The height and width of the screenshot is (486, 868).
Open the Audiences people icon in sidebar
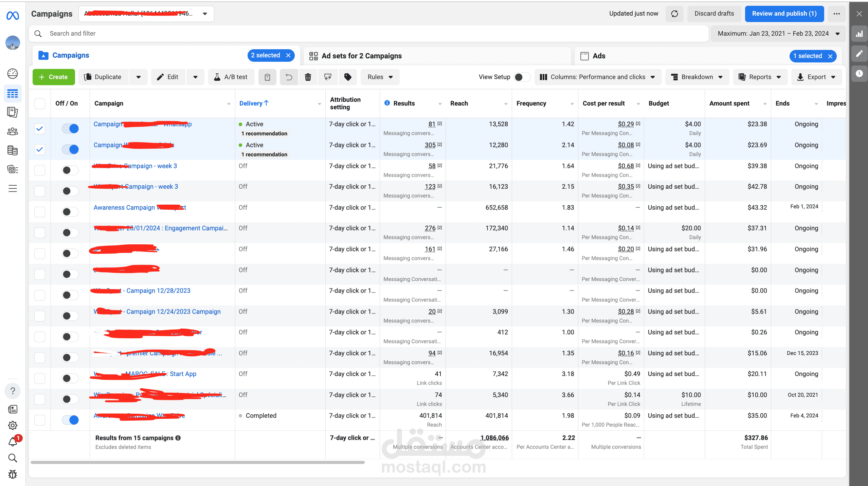(13, 131)
